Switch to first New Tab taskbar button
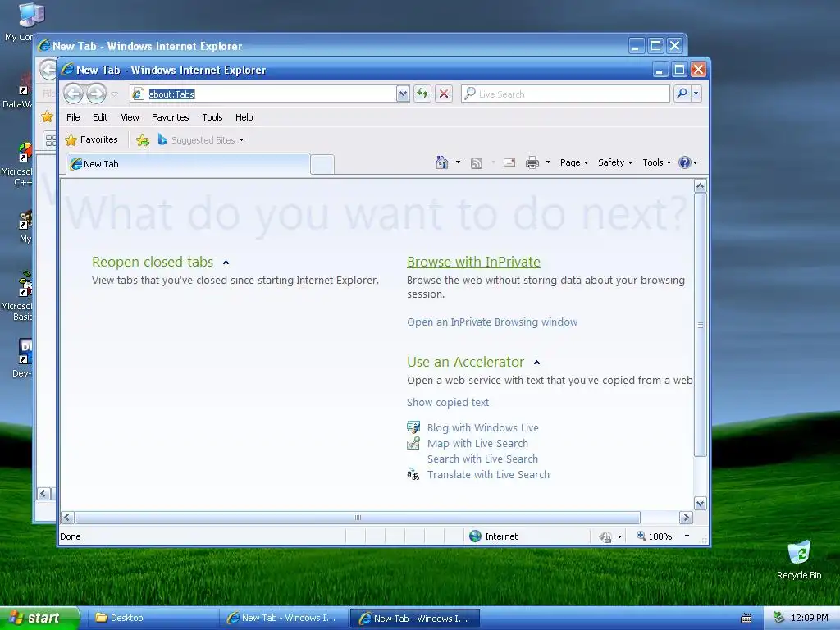This screenshot has height=630, width=840. pyautogui.click(x=282, y=618)
